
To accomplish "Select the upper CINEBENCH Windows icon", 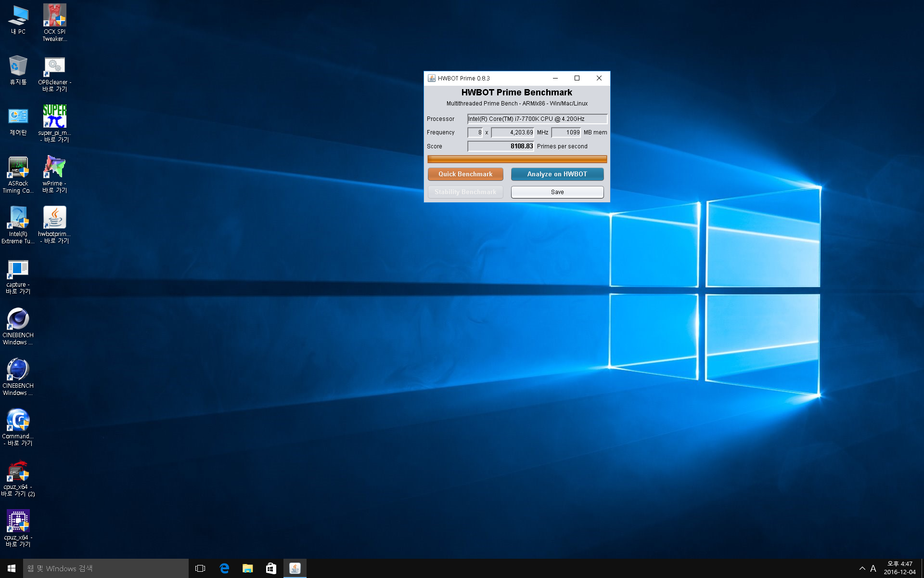I will click(x=18, y=327).
